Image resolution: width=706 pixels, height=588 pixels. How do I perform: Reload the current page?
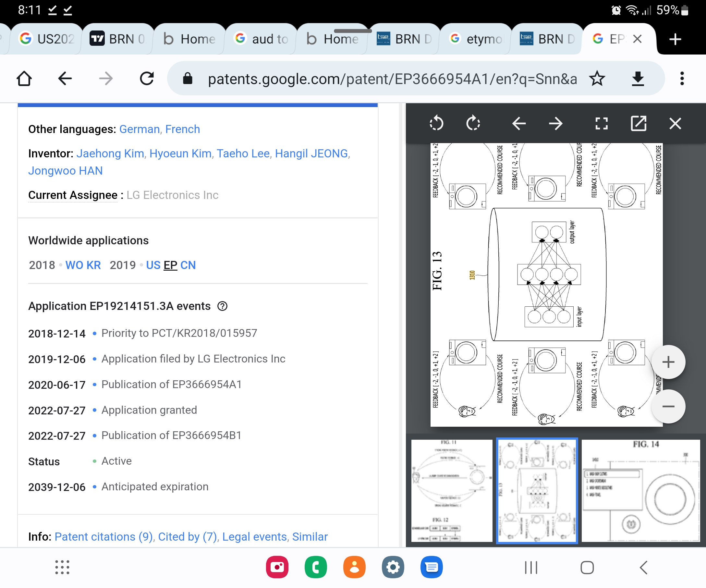pos(147,79)
